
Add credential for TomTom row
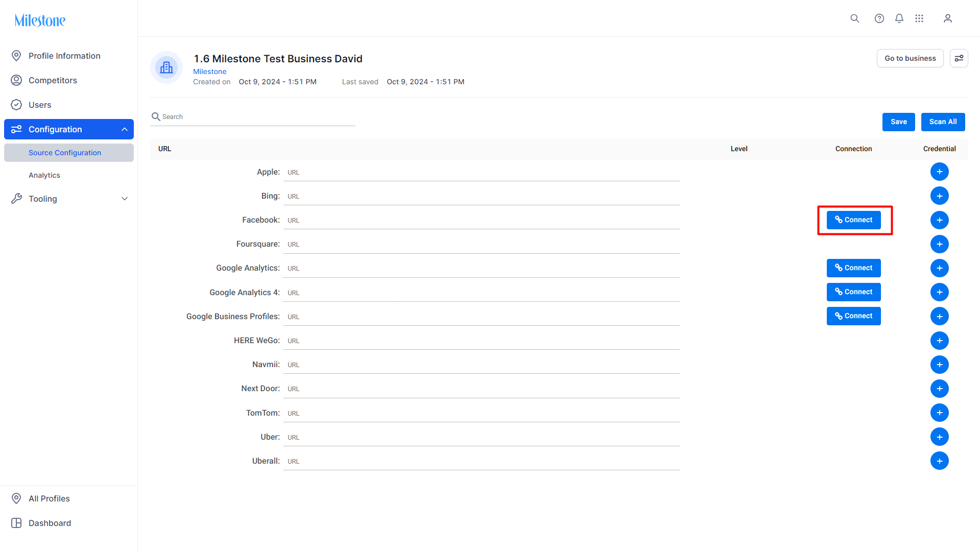pyautogui.click(x=940, y=413)
